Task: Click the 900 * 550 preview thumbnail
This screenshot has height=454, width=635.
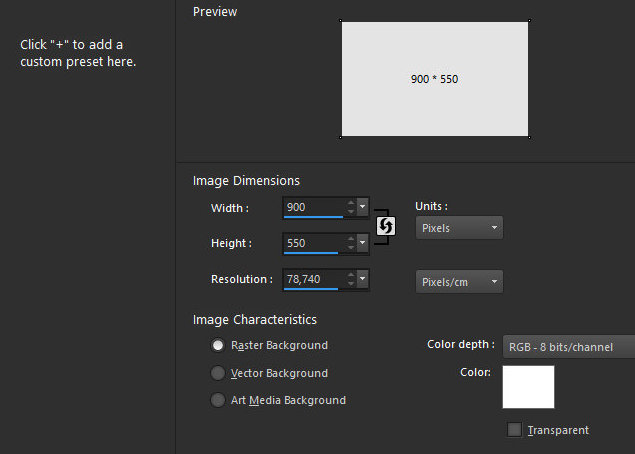Action: pos(435,79)
